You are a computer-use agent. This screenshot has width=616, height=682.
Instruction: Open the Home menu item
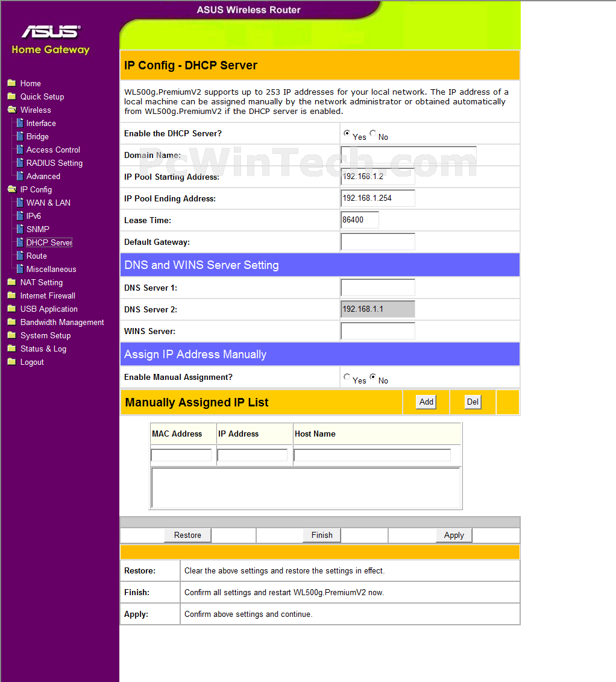30,83
